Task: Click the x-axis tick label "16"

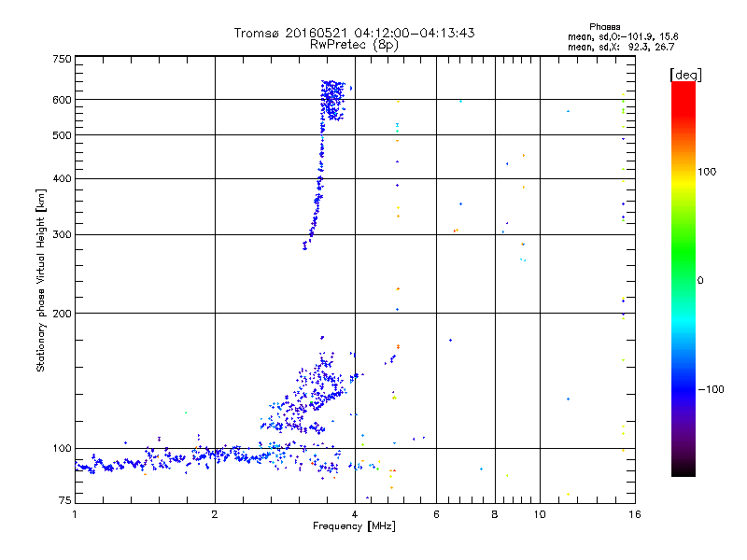Action: pyautogui.click(x=635, y=514)
